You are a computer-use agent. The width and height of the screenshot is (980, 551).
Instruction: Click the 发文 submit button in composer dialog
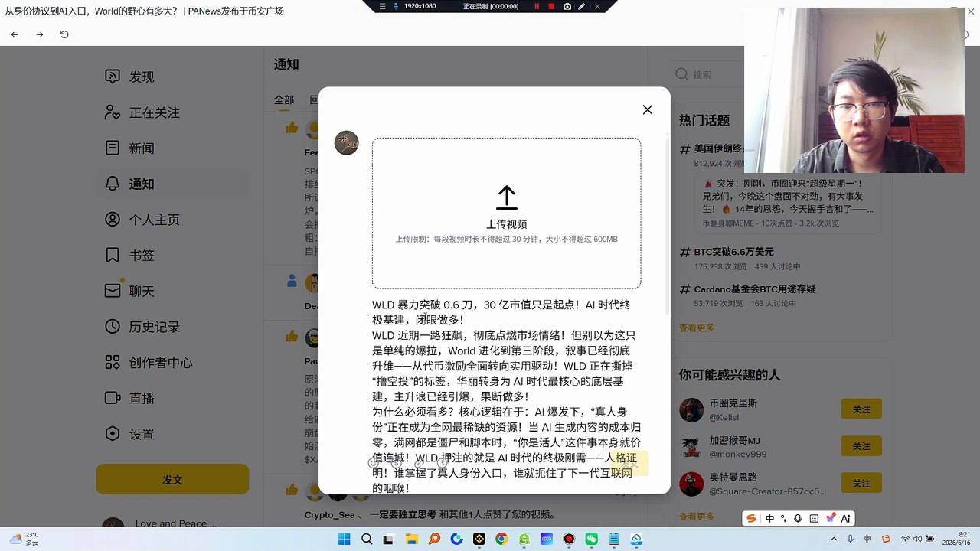pos(629,463)
